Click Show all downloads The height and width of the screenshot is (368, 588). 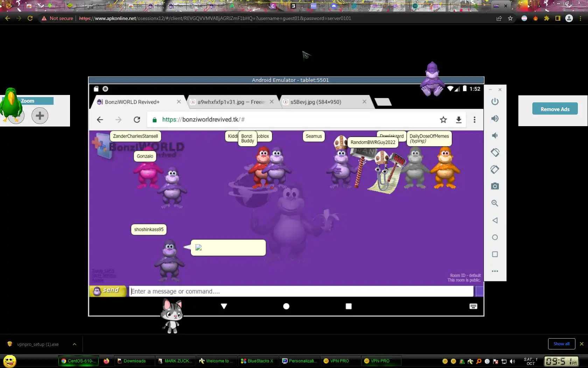pyautogui.click(x=561, y=344)
